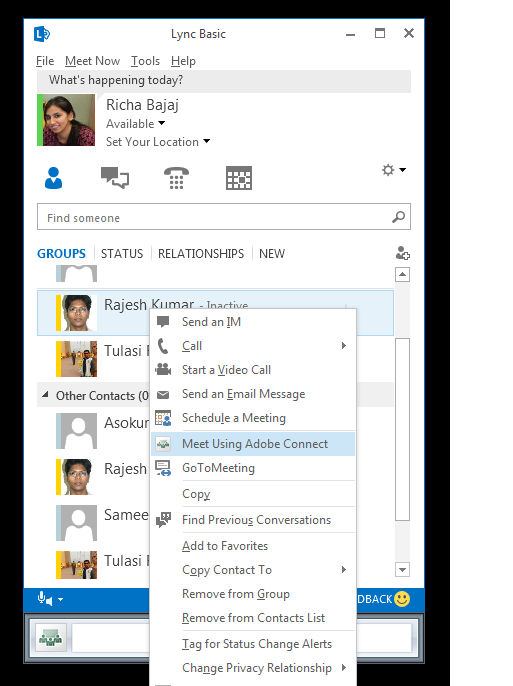Click the contact list scroll down arrow
This screenshot has width=513, height=686.
(402, 569)
